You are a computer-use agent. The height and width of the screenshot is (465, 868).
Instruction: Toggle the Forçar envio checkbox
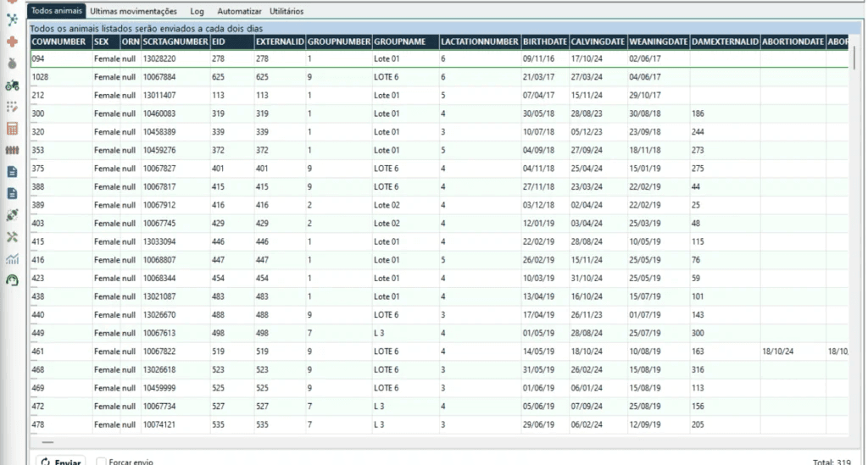coord(101,461)
